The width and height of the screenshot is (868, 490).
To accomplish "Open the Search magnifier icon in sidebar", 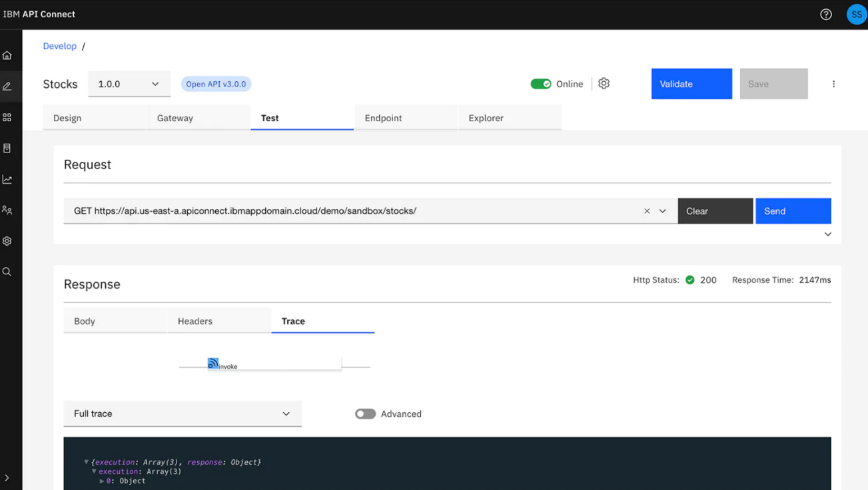I will pyautogui.click(x=7, y=272).
